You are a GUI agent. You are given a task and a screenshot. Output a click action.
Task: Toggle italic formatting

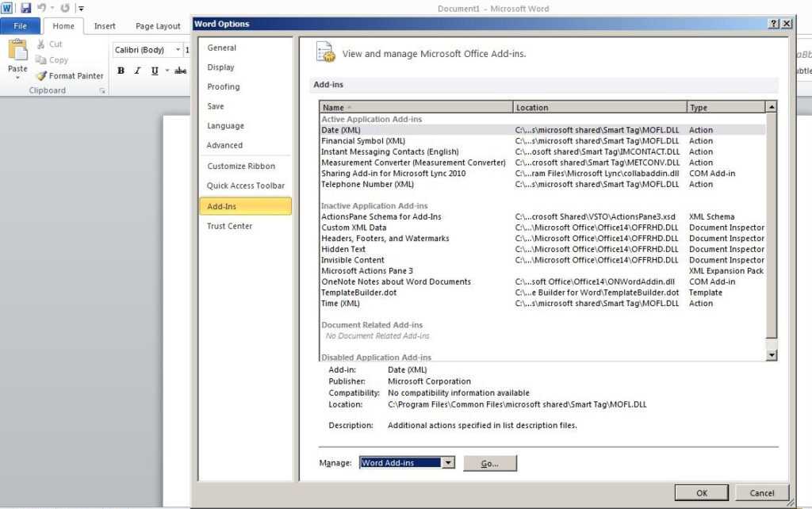click(x=135, y=71)
